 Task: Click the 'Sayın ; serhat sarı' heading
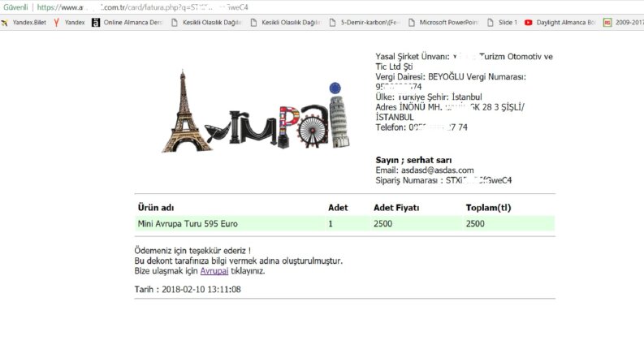point(413,160)
